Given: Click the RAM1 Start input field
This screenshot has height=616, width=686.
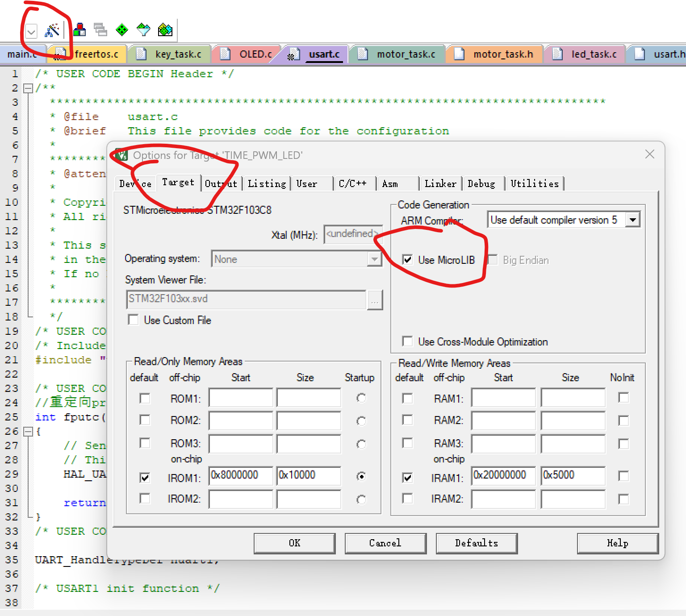Looking at the screenshot, I should click(x=503, y=397).
